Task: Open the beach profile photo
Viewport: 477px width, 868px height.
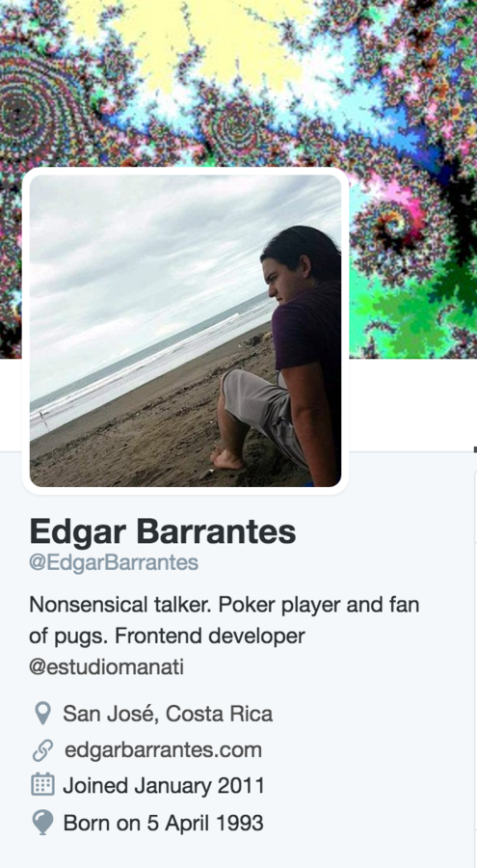Action: (185, 331)
